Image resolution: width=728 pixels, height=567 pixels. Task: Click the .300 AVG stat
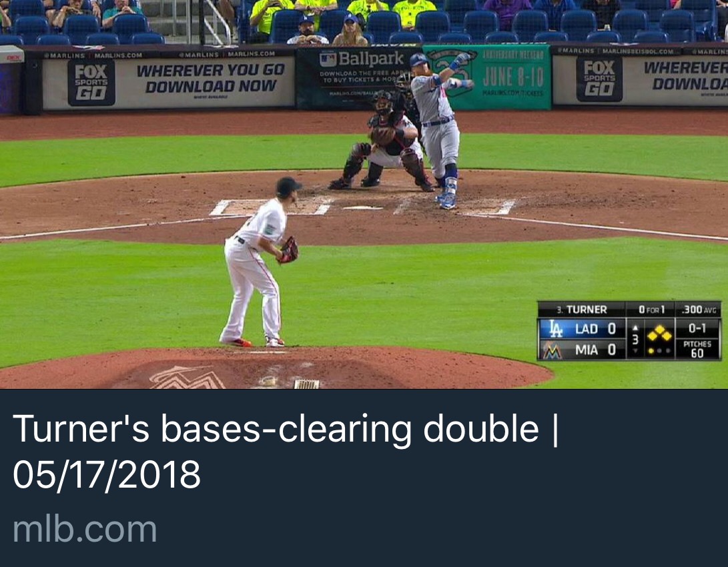point(699,310)
